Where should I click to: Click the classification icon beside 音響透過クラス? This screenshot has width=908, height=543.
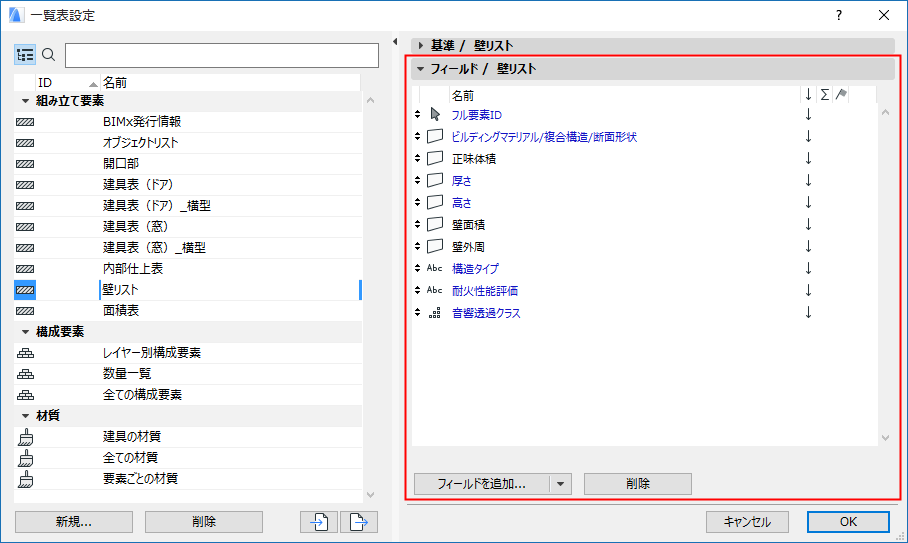435,313
